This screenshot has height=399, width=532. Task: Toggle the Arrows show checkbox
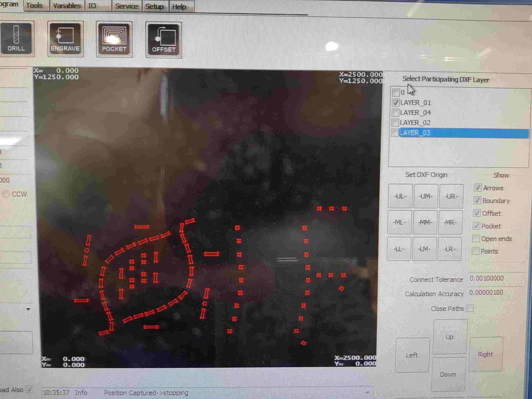click(478, 188)
